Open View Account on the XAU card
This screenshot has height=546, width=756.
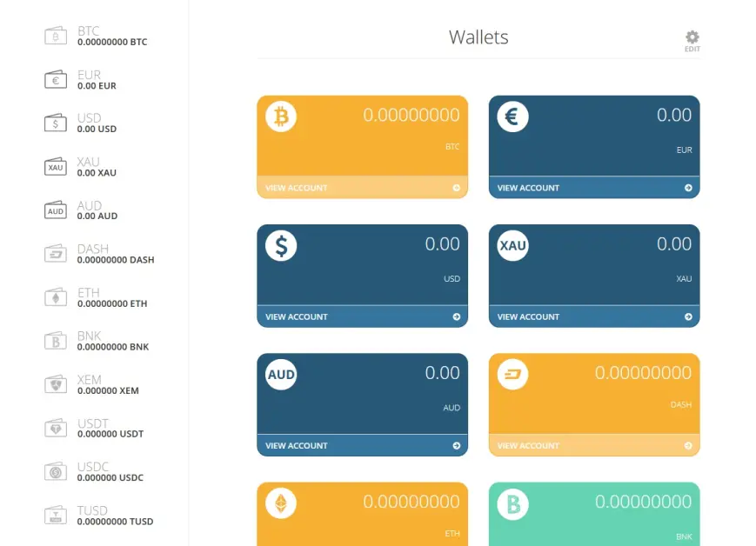594,316
